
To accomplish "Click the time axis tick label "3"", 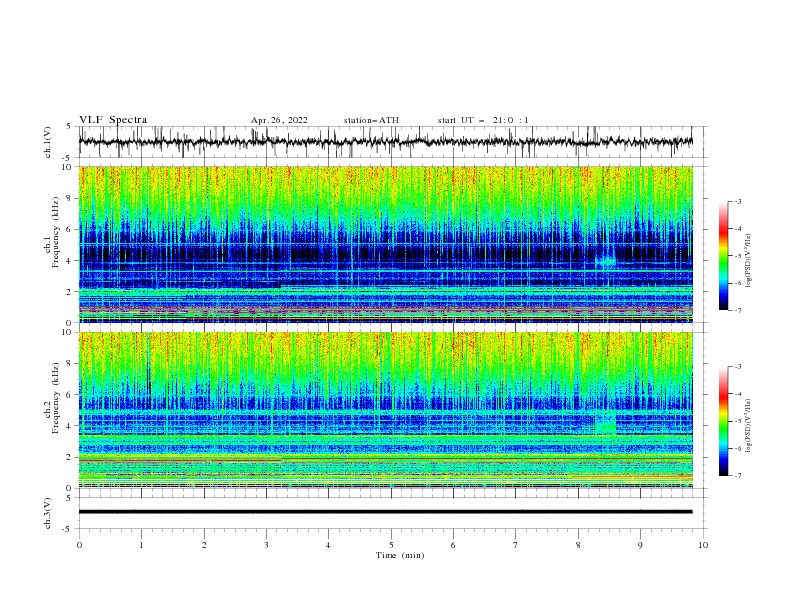I will coord(266,545).
